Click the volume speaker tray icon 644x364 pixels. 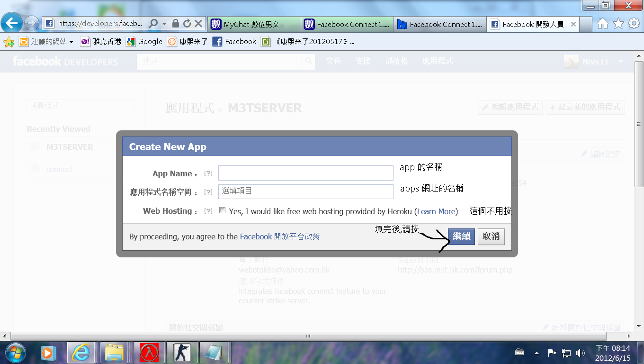click(580, 353)
